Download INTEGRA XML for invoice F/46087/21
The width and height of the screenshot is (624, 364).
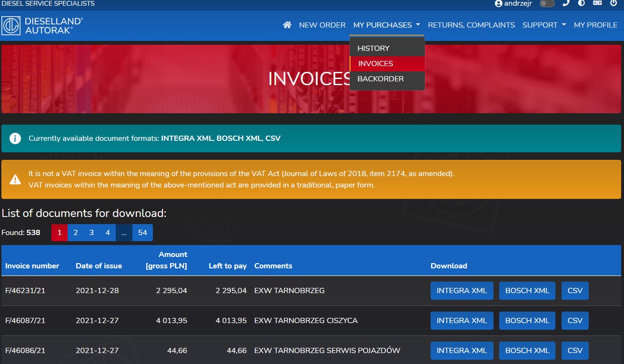(462, 321)
